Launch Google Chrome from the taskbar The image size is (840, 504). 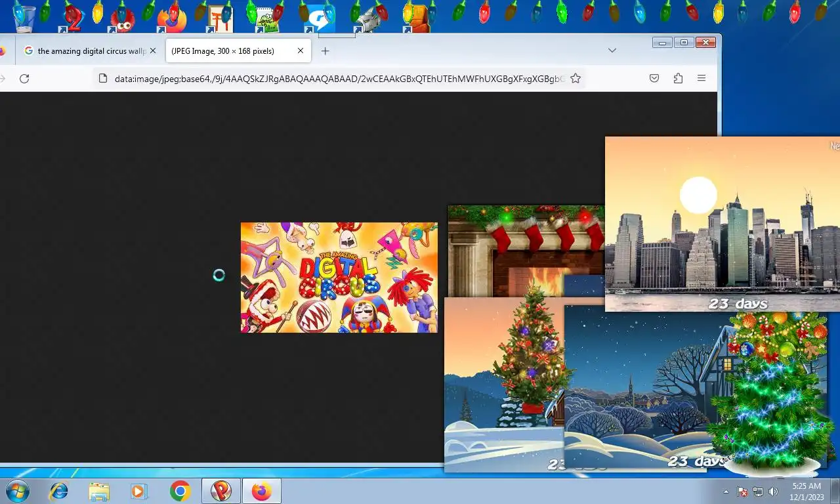pos(180,491)
